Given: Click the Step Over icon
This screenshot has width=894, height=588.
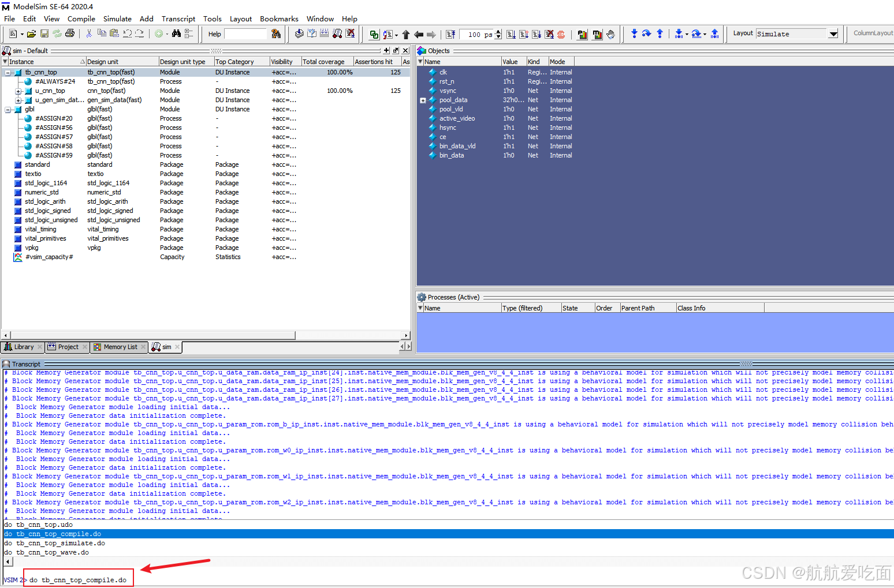Looking at the screenshot, I should [x=646, y=34].
